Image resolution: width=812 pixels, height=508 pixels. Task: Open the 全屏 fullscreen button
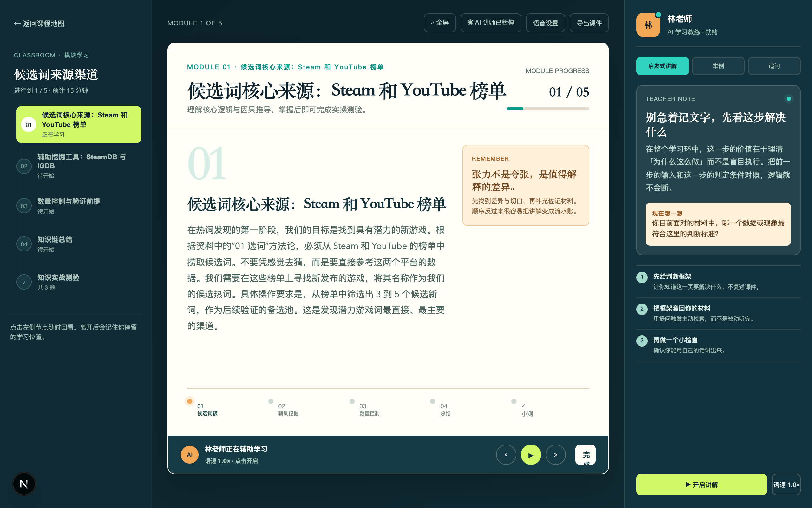(440, 23)
